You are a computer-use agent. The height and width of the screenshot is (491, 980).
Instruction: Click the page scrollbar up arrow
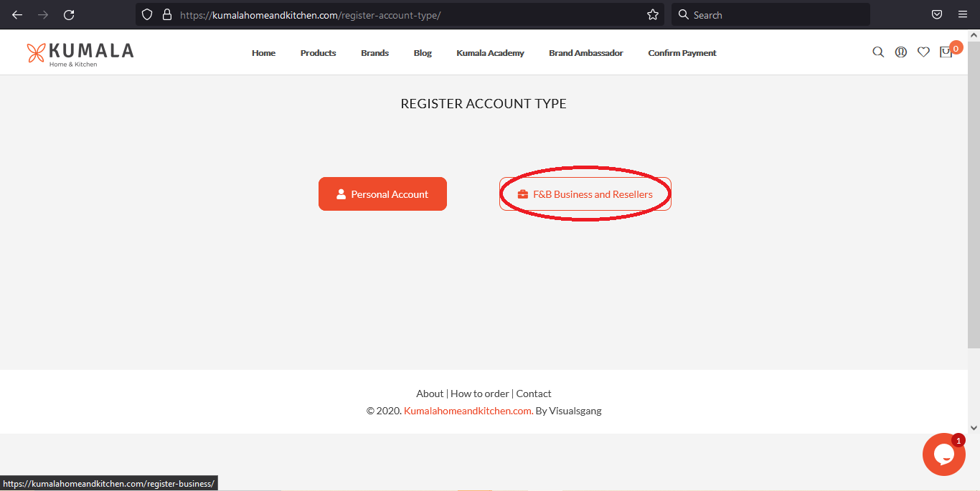[x=974, y=35]
